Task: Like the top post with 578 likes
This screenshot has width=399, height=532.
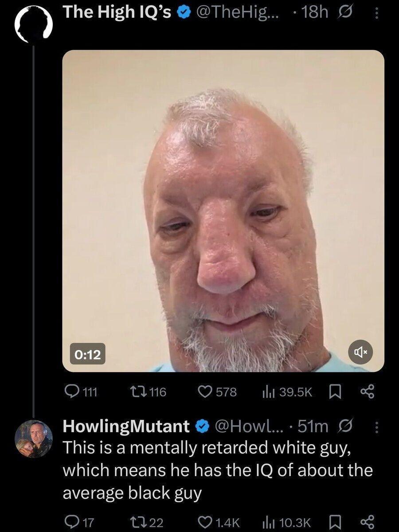Action: (x=205, y=392)
